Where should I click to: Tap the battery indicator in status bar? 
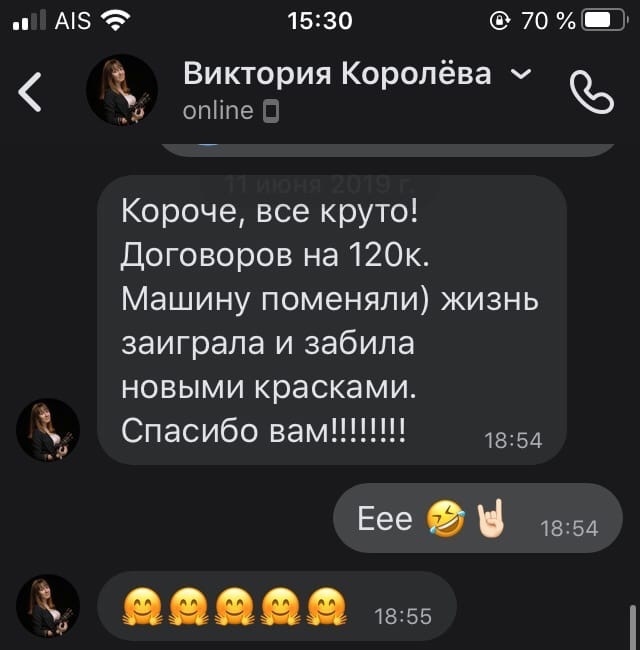tap(604, 20)
